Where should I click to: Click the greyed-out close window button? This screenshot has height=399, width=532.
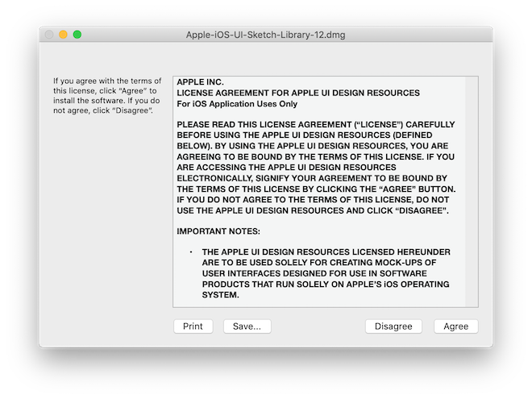tap(48, 35)
